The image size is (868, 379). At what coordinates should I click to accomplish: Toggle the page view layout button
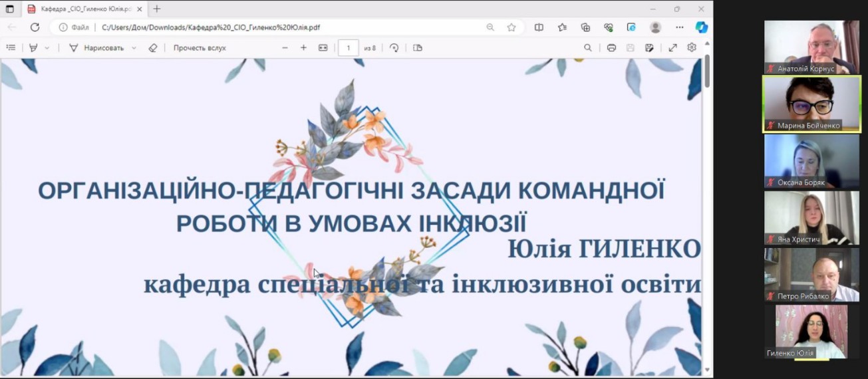pyautogui.click(x=418, y=48)
